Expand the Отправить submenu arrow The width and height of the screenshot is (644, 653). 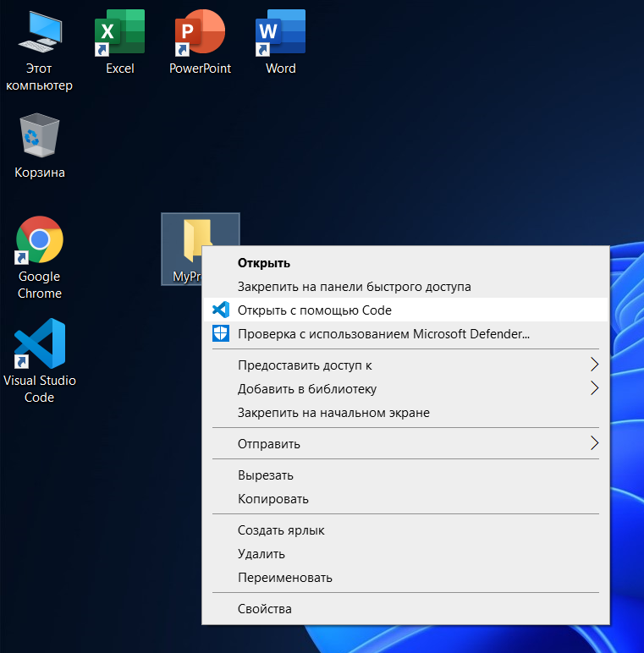click(x=594, y=443)
